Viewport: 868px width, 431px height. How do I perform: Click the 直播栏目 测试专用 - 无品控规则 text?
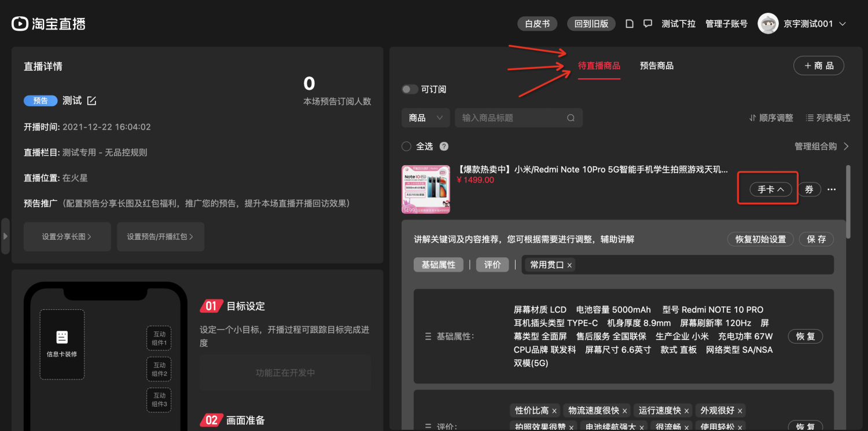coord(86,152)
